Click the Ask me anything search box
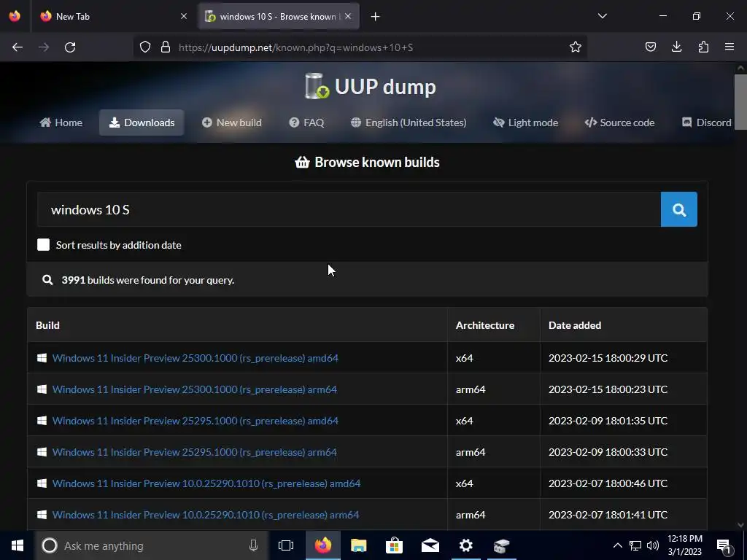Image resolution: width=747 pixels, height=560 pixels. pos(152,545)
